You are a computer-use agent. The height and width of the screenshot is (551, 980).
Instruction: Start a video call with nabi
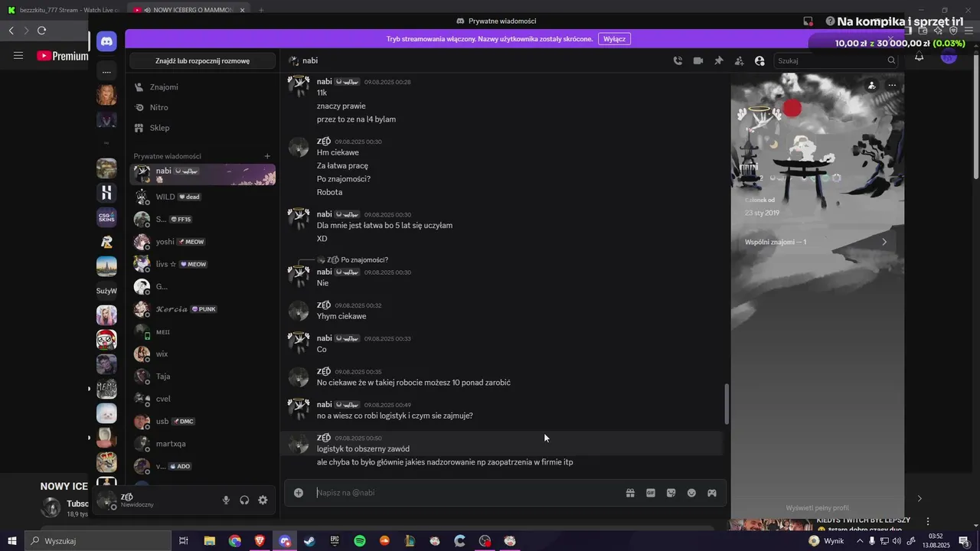698,60
